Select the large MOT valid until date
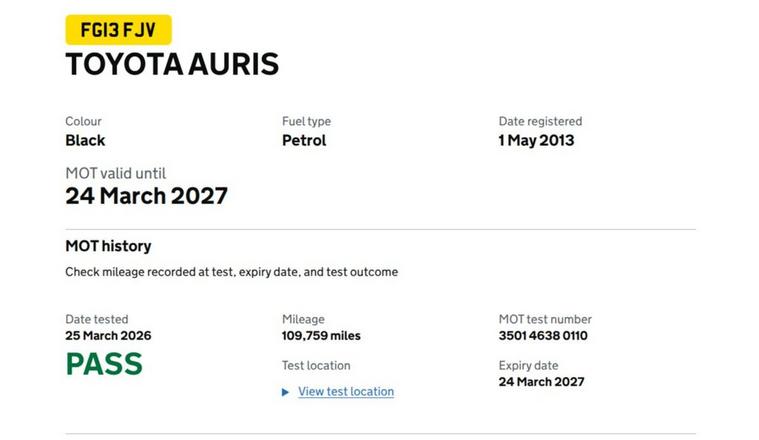 146,196
